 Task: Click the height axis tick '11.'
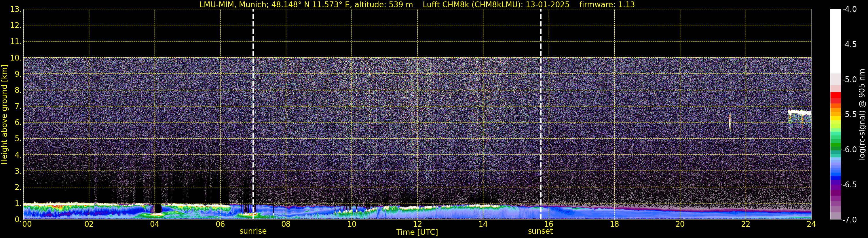tap(16, 42)
